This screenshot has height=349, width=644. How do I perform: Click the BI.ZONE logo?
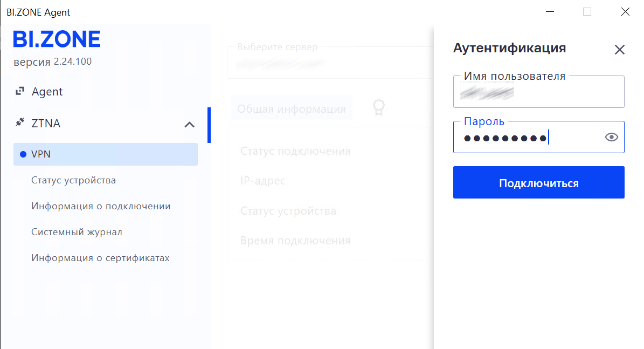tap(57, 39)
